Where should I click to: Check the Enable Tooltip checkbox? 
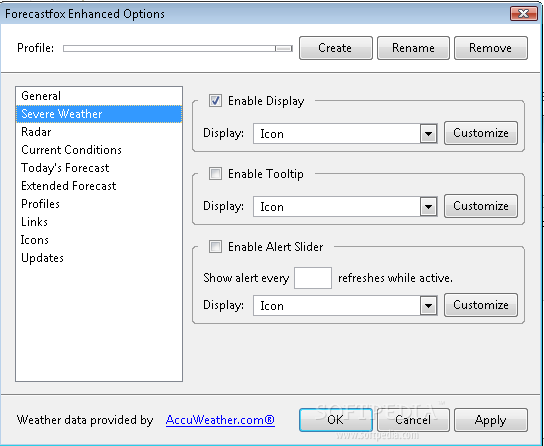[215, 173]
